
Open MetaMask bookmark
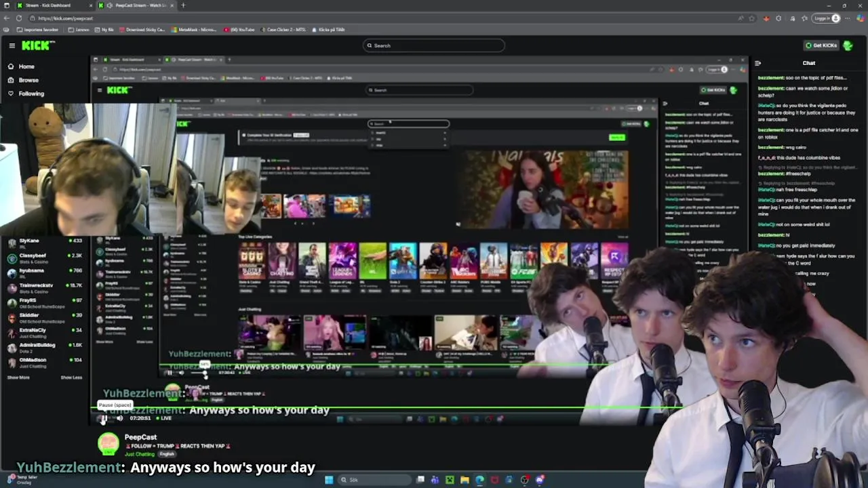click(193, 30)
